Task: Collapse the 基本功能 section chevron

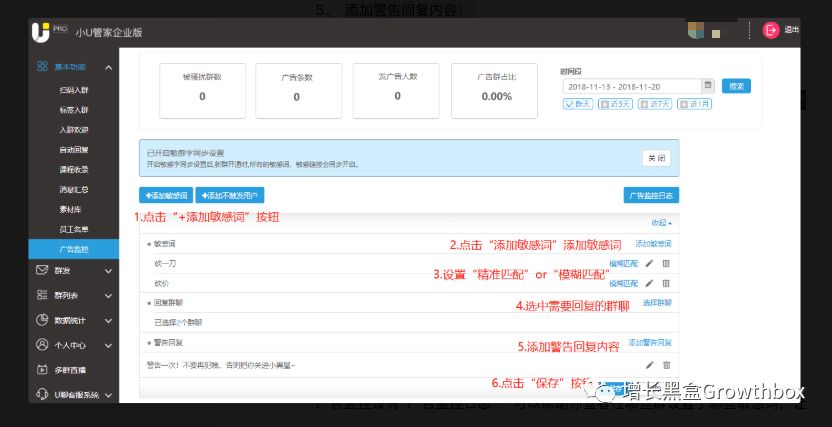Action: click(108, 67)
